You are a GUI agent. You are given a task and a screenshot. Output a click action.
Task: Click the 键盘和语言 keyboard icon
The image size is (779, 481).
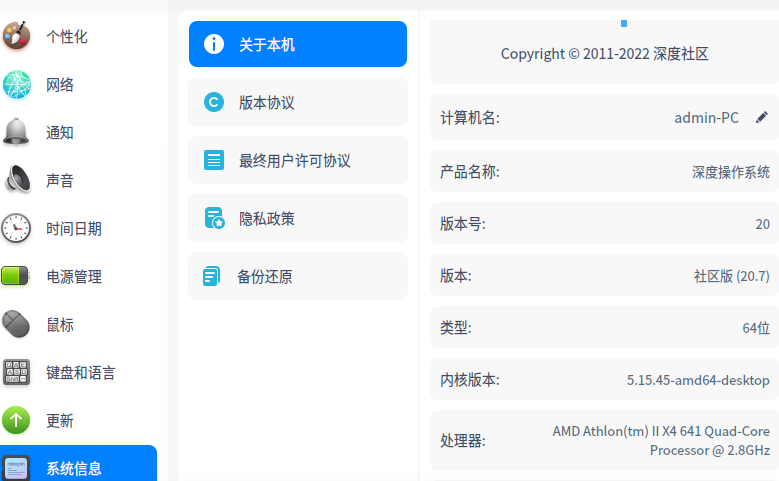point(16,372)
